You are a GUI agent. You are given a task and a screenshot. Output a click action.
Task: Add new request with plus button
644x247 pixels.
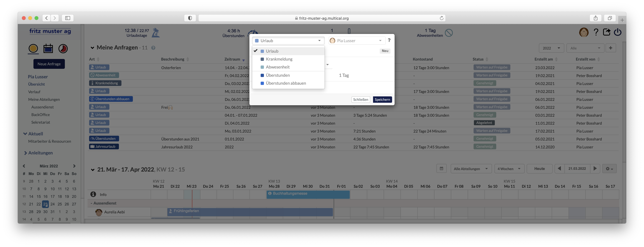611,48
